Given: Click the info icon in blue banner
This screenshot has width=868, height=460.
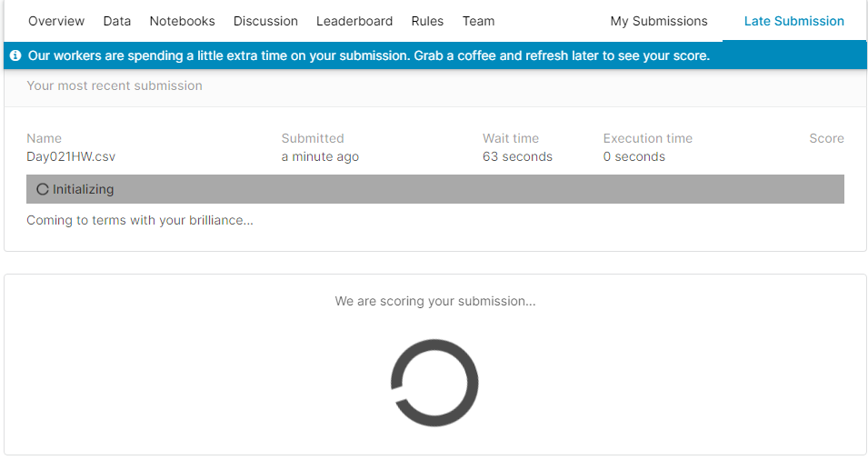Looking at the screenshot, I should point(15,55).
